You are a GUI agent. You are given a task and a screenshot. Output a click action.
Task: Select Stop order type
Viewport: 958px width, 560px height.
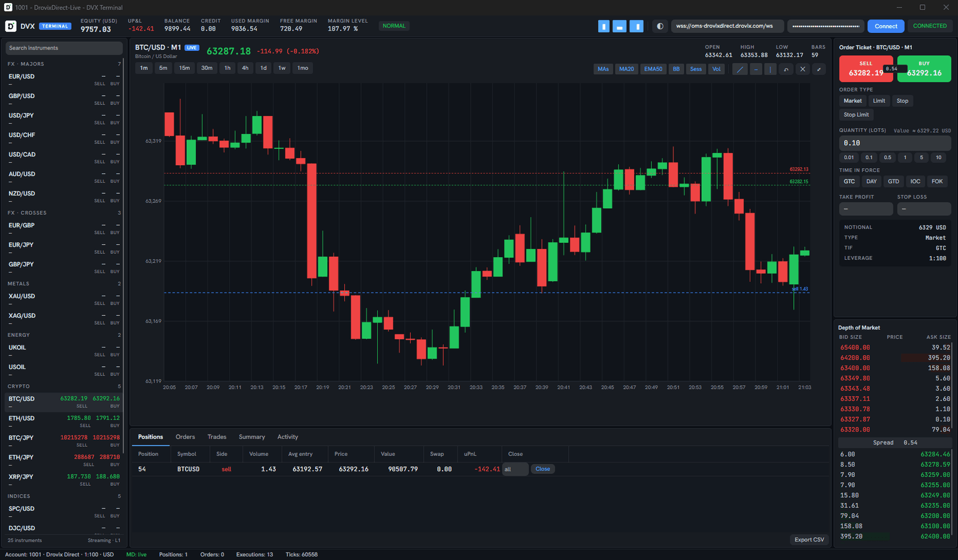click(902, 101)
